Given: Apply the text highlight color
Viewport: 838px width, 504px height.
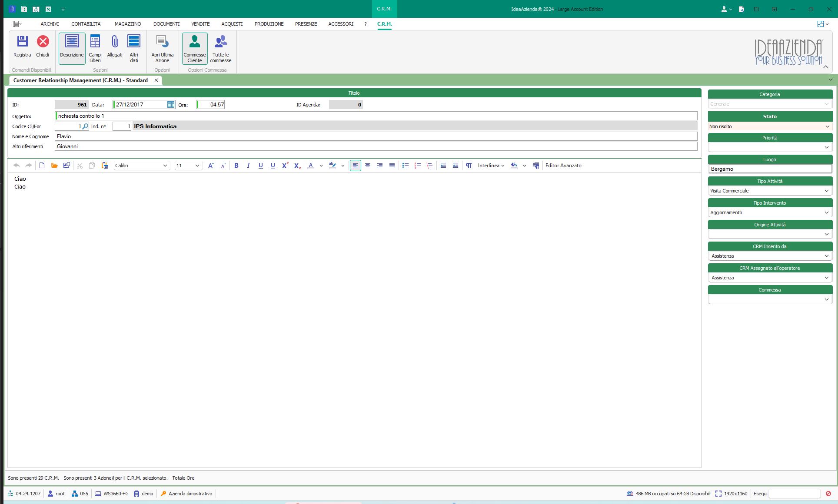Looking at the screenshot, I should 333,166.
